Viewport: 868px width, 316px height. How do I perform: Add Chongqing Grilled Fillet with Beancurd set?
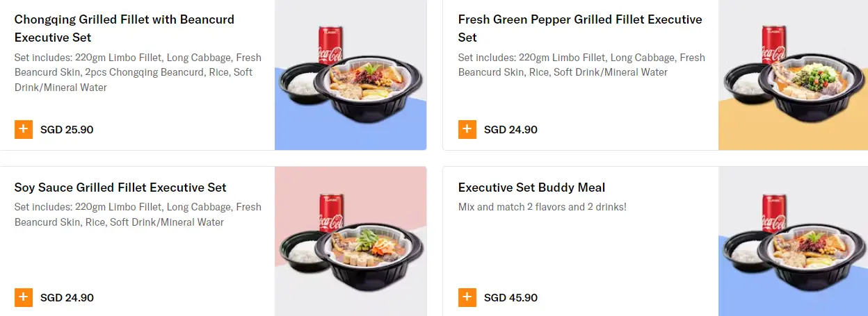pos(23,129)
